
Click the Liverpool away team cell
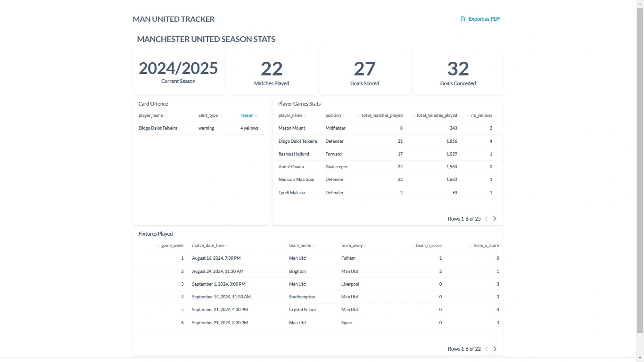tap(350, 284)
